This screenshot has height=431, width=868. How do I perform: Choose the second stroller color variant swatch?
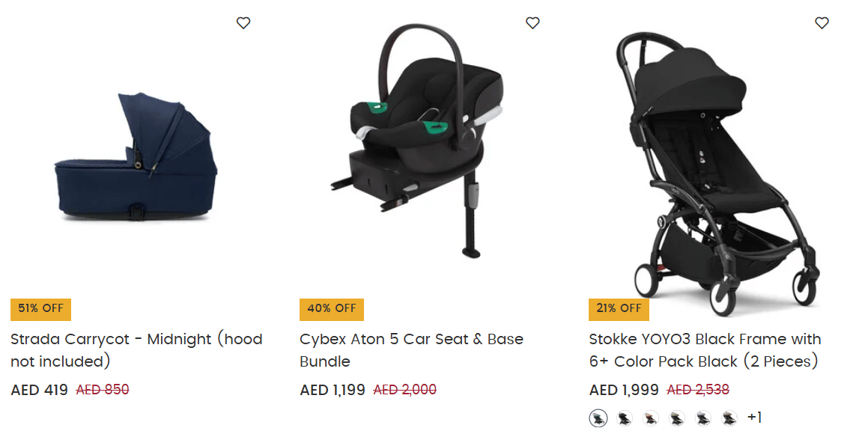[x=625, y=418]
